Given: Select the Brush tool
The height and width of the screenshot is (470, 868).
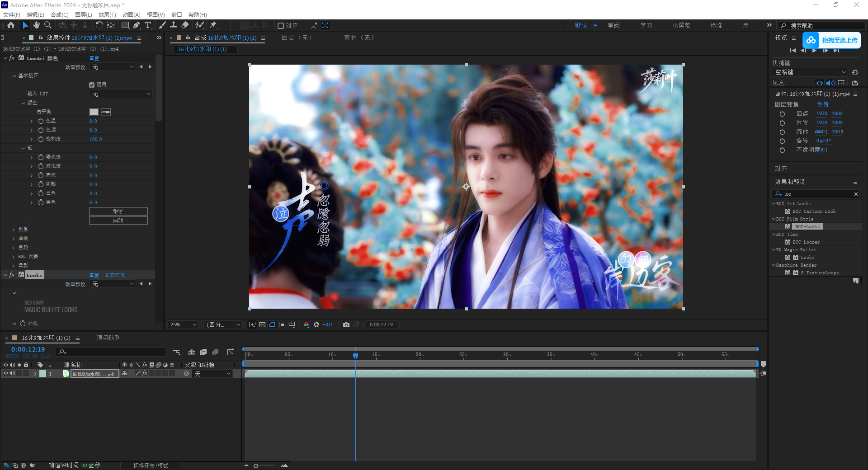Looking at the screenshot, I should pos(162,25).
